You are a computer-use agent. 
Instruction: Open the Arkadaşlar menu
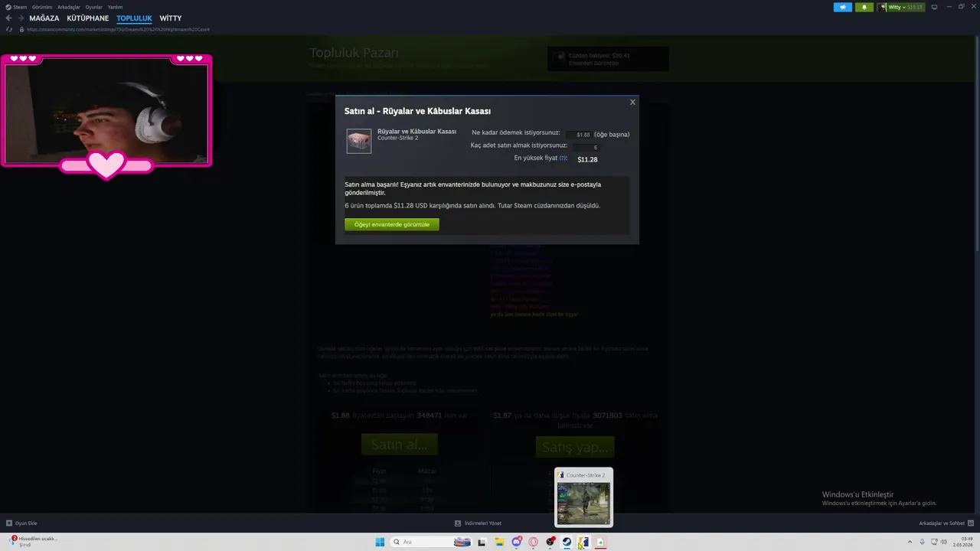(69, 7)
